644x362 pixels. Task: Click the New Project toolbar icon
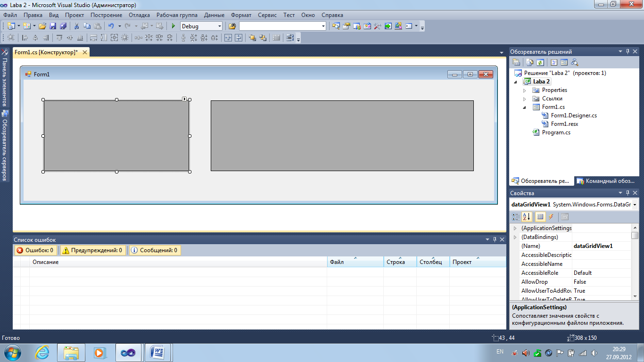pyautogui.click(x=11, y=26)
